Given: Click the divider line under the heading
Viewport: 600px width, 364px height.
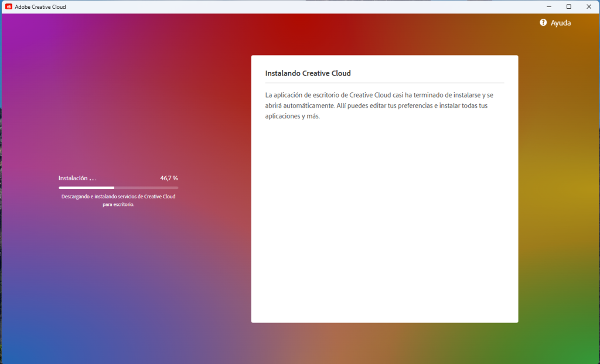Looking at the screenshot, I should pos(384,83).
